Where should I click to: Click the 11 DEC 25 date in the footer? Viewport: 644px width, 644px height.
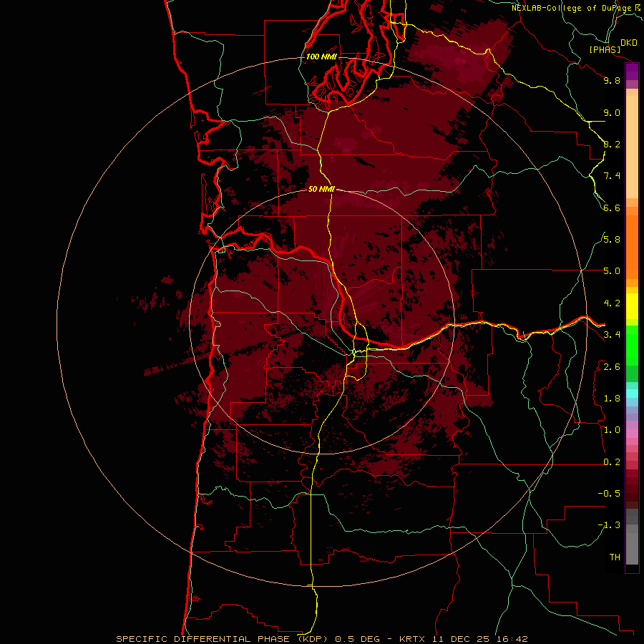click(462, 639)
